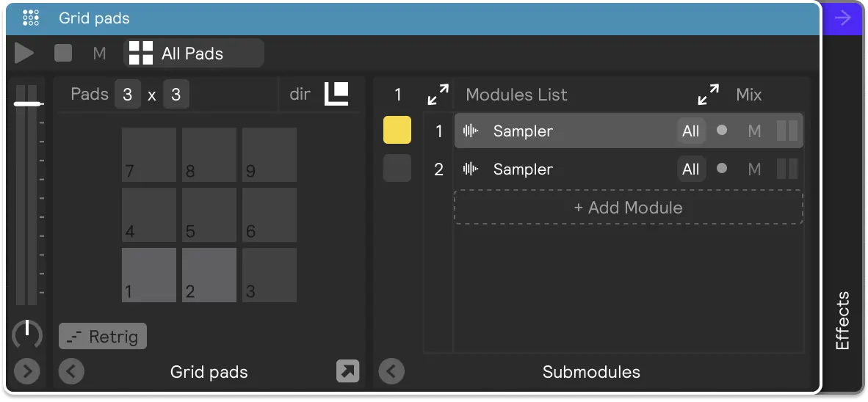This screenshot has width=868, height=402.
Task: Collapse the Submodules panel with left chevron
Action: 391,372
